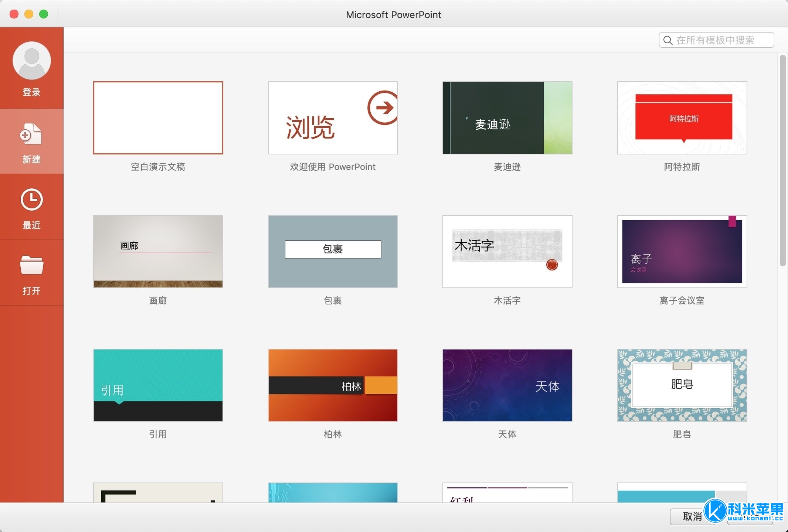Screen dimensions: 788x532
Task: Click the 天体 caption text
Action: point(507,434)
